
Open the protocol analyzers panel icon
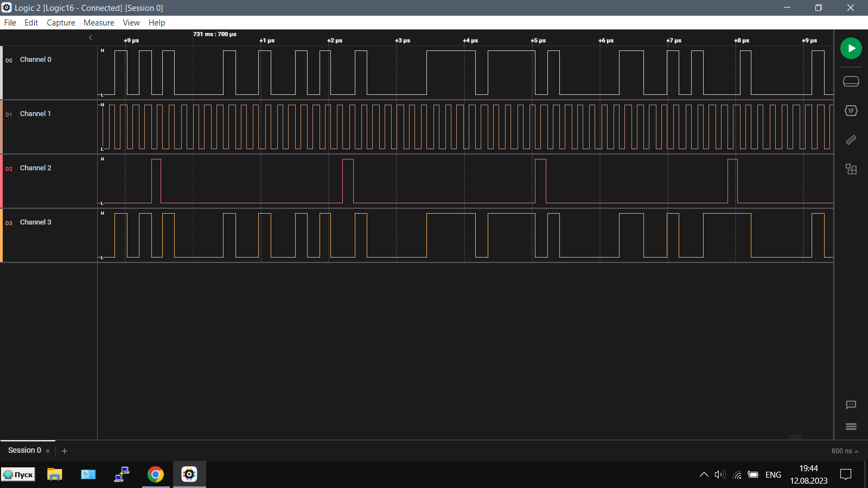(851, 111)
